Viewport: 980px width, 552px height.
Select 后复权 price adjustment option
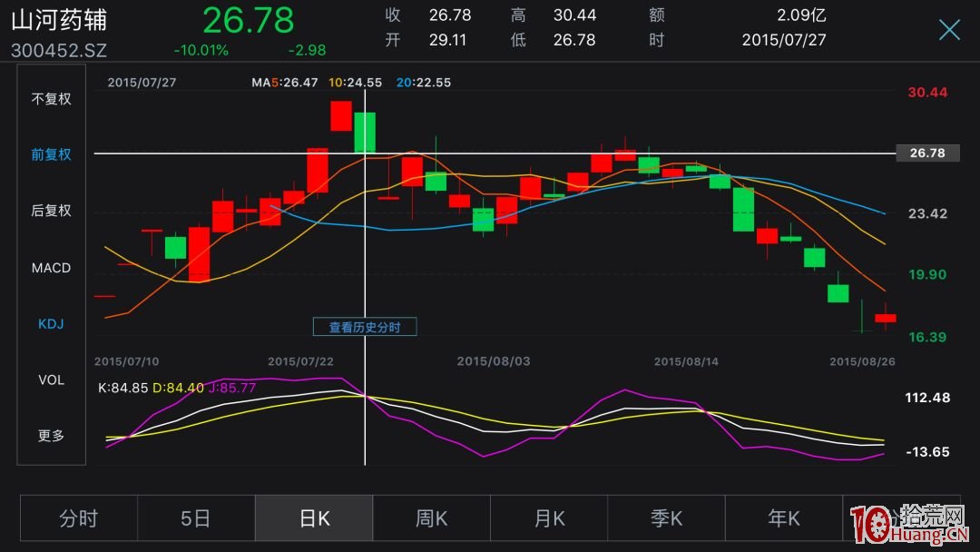(x=52, y=211)
